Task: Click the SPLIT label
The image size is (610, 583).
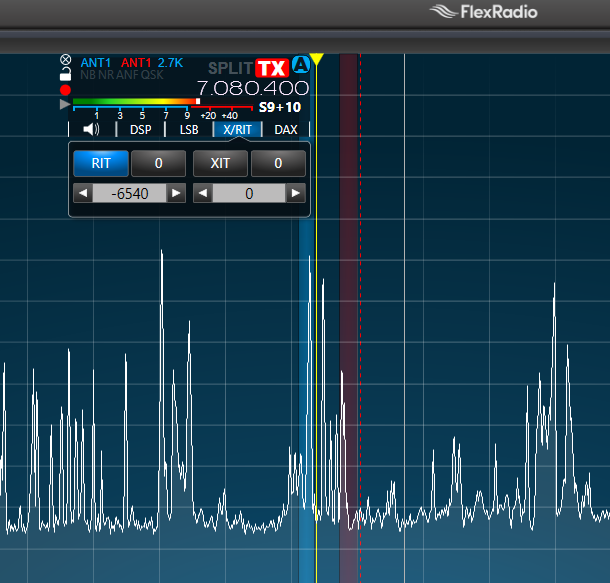Action: pos(231,68)
